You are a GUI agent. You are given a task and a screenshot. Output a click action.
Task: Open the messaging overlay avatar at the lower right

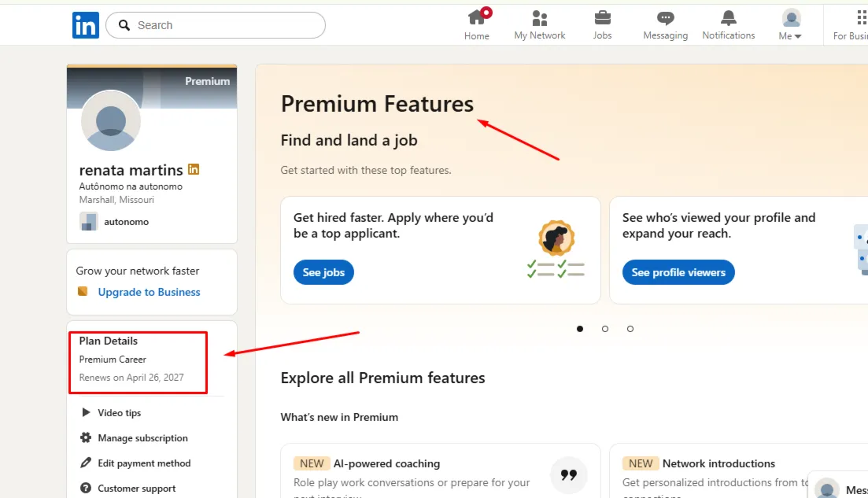827,489
